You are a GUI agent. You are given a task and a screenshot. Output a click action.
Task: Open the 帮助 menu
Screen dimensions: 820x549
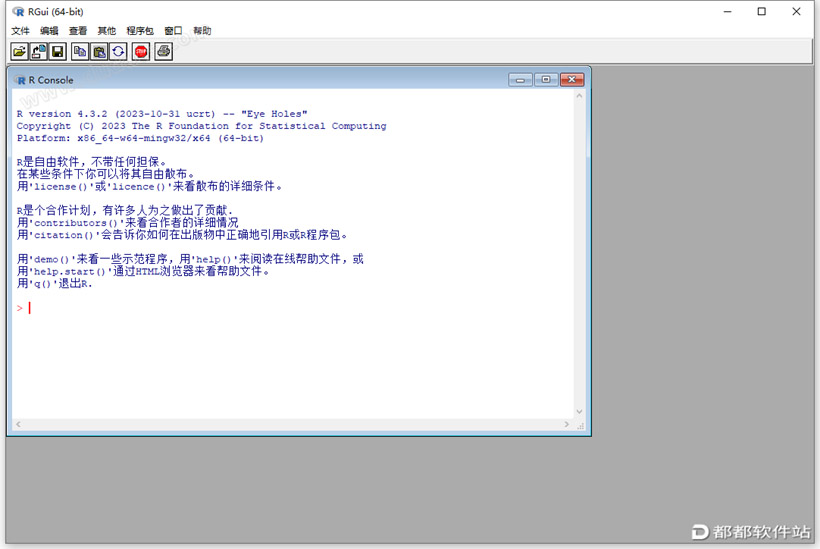(202, 31)
